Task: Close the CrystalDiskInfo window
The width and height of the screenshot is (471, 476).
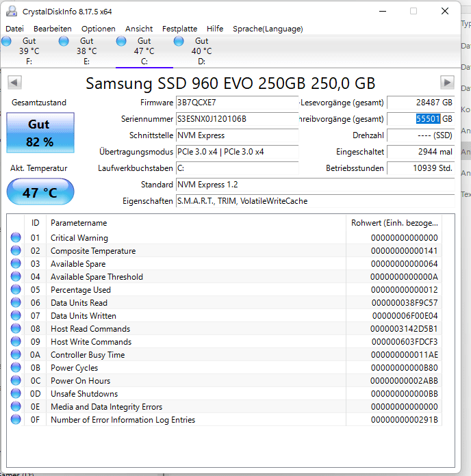Action: pyautogui.click(x=445, y=11)
